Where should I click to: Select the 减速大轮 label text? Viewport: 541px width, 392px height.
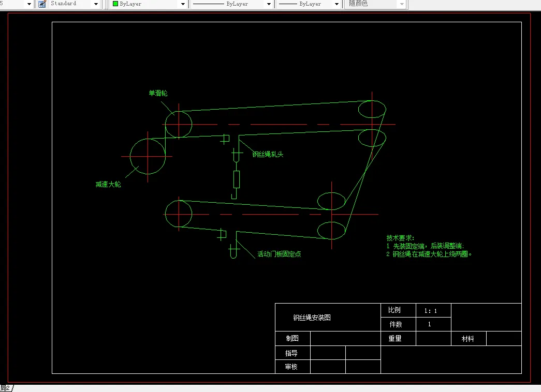(x=108, y=184)
